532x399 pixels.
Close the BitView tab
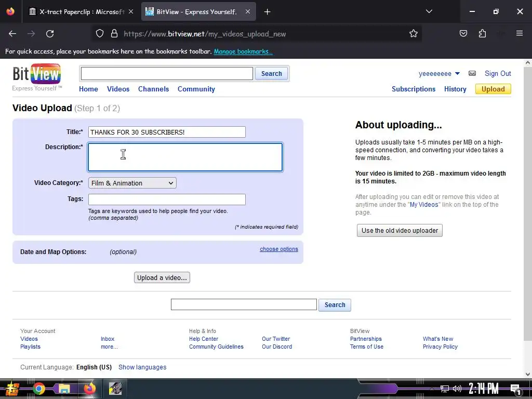[x=248, y=11]
